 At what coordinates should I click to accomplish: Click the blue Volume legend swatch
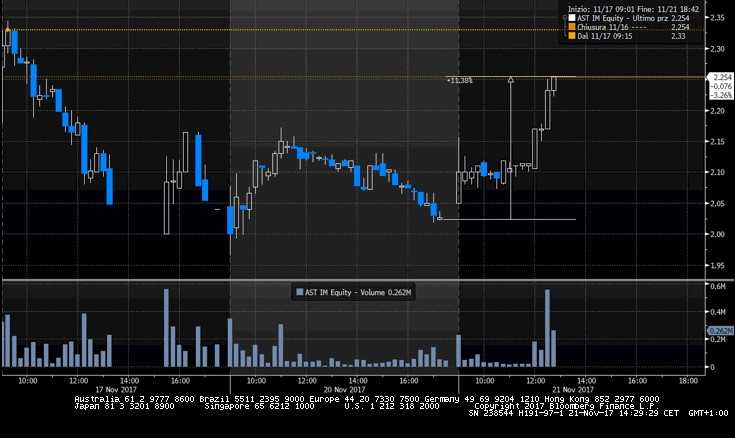click(x=300, y=292)
